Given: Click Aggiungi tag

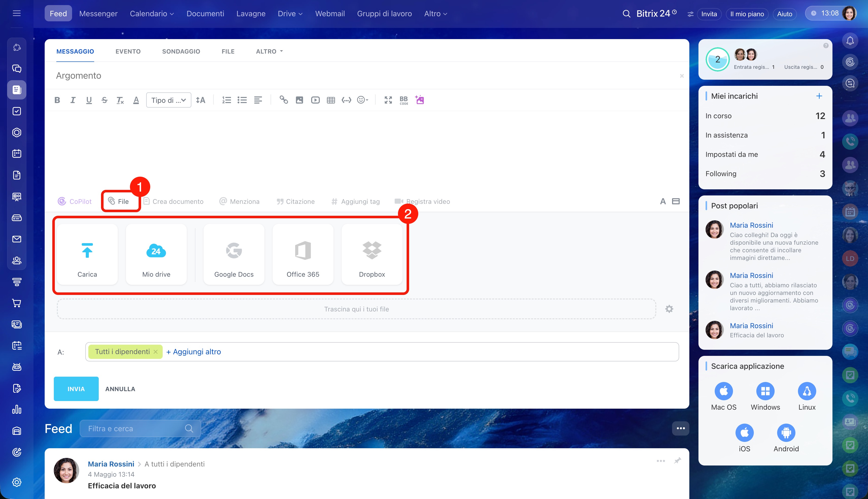Looking at the screenshot, I should [355, 202].
